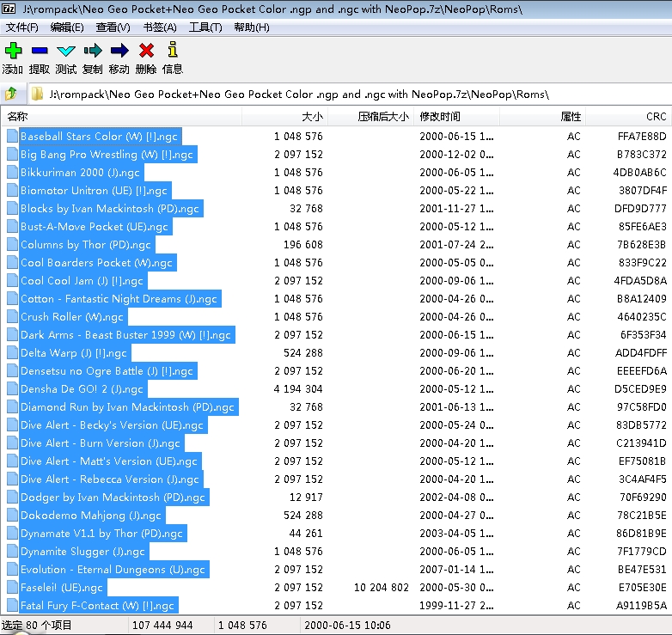Viewport: 672px width, 635px height.
Task: Sort by the 名称 column header
Action: point(18,117)
